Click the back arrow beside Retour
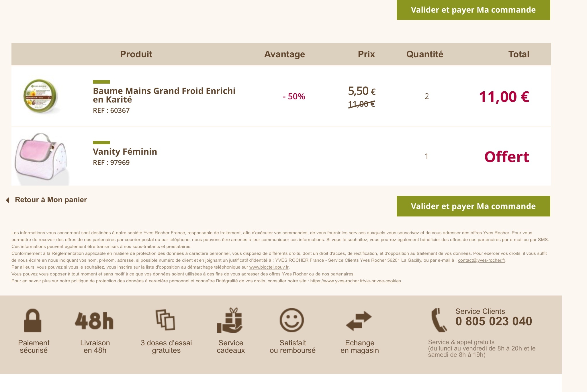This screenshot has height=392, width=587. click(8, 200)
